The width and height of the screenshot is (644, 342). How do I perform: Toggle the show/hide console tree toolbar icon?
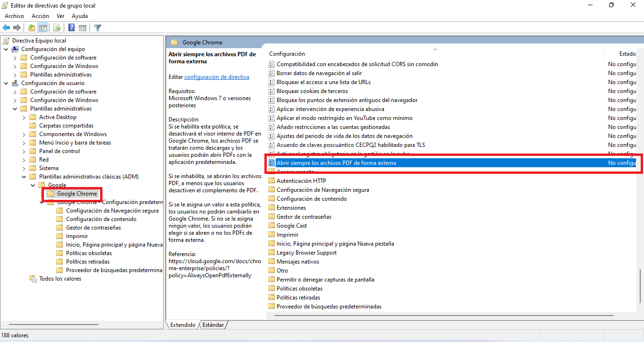pos(43,28)
